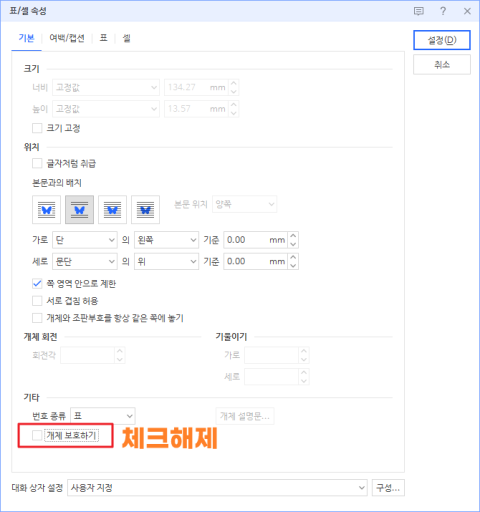Image resolution: width=480 pixels, height=512 pixels.
Task: Switch to the 기본 tab
Action: tap(26, 38)
